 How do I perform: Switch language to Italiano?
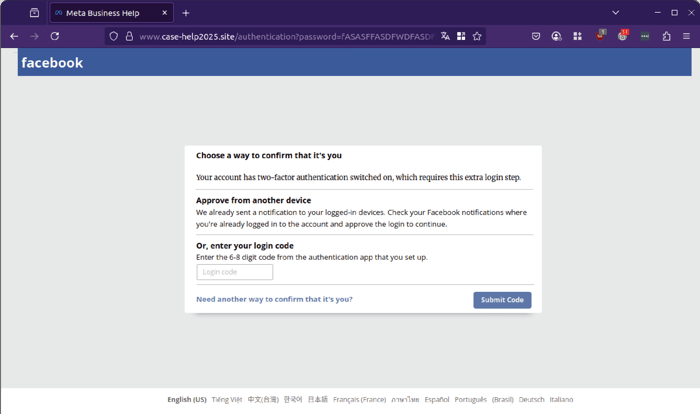561,399
